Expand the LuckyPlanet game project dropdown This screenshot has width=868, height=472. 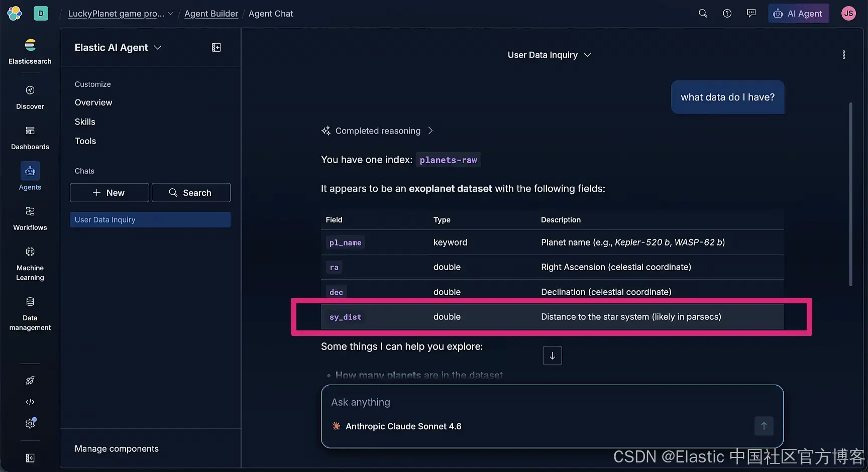pyautogui.click(x=121, y=14)
